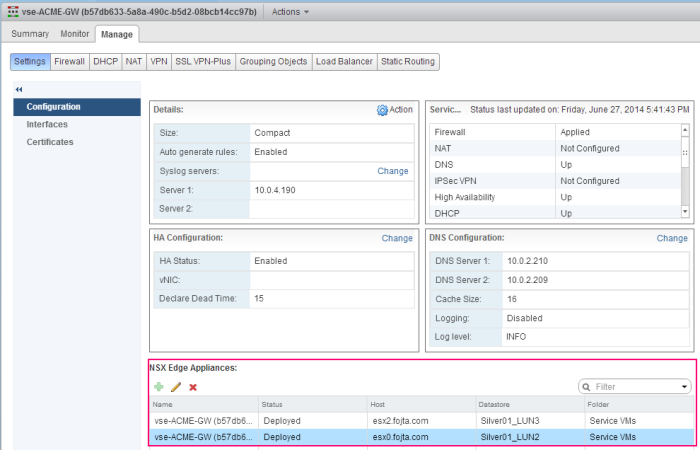700x450 pixels.
Task: Click Change link for HA Configuration
Action: tap(397, 238)
